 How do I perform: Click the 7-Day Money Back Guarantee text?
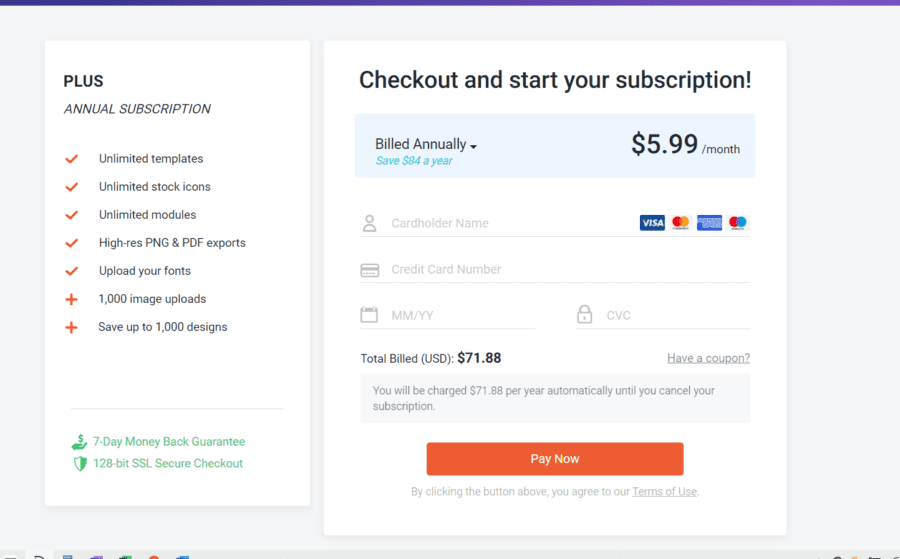click(x=169, y=442)
